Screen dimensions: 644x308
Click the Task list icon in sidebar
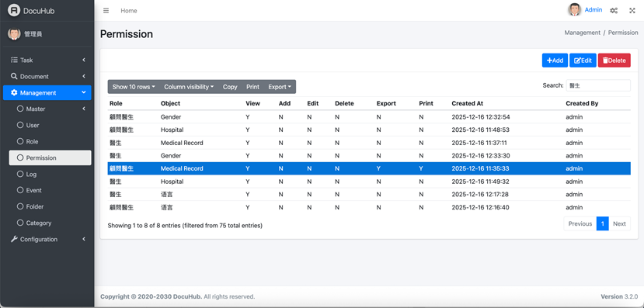[x=15, y=60]
